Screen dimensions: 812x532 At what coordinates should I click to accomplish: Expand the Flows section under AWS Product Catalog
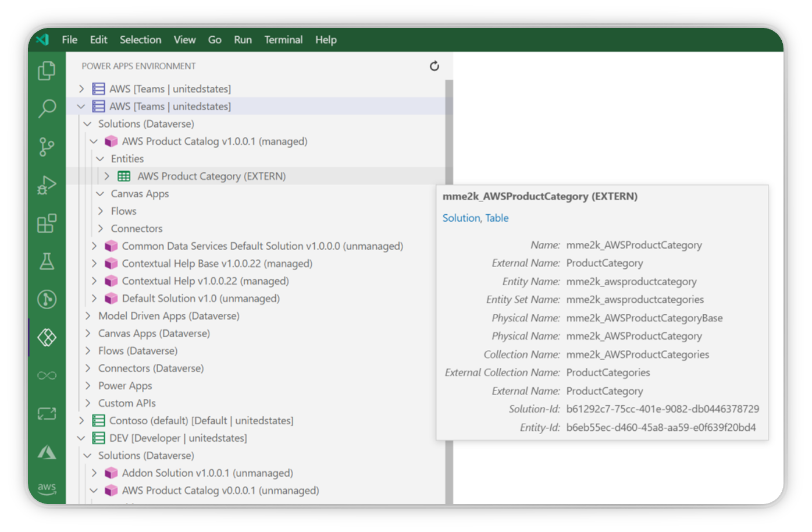tap(101, 211)
